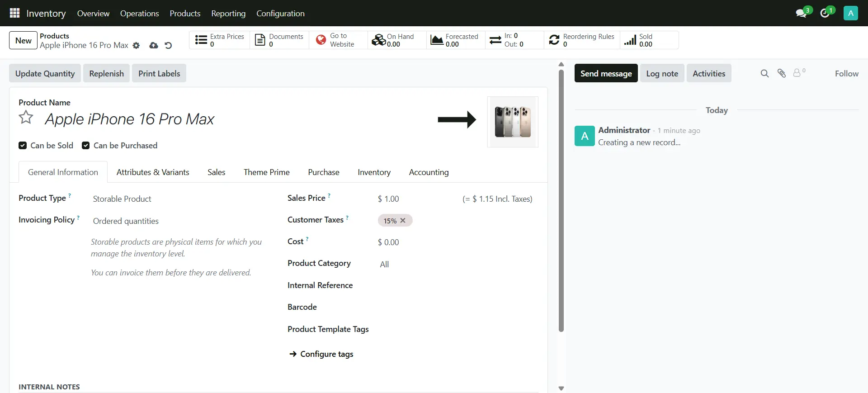868x393 pixels.
Task: Click the cloud save icon
Action: click(x=154, y=46)
